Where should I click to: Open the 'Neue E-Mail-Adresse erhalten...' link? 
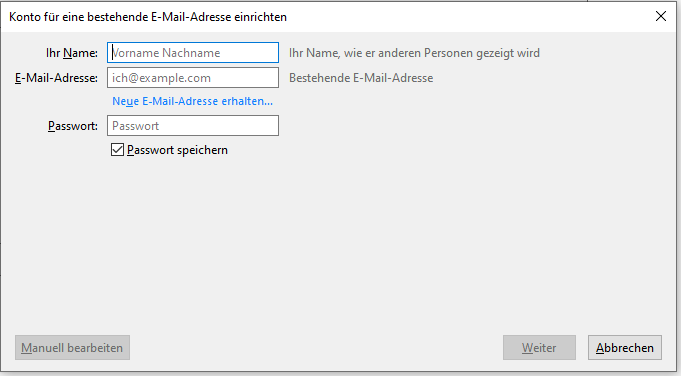tap(192, 101)
